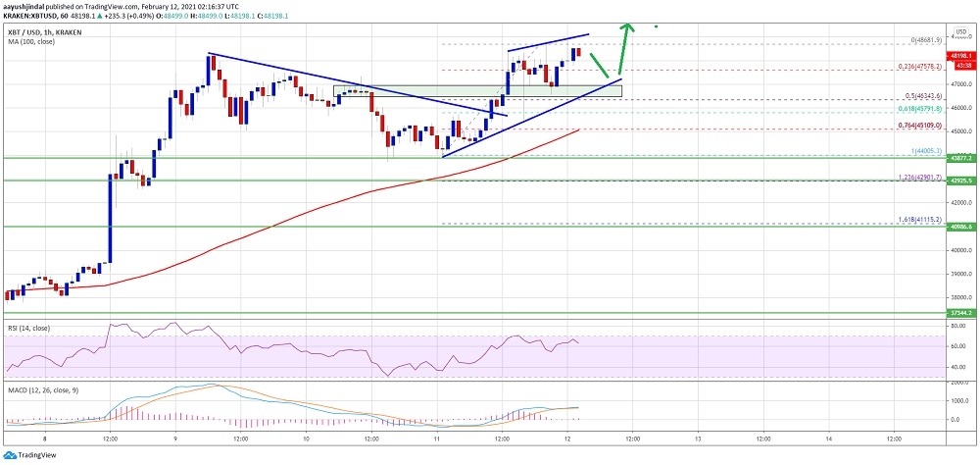Click the author name aayushjindal
Screen dimensions: 980x465
pyautogui.click(x=24, y=7)
